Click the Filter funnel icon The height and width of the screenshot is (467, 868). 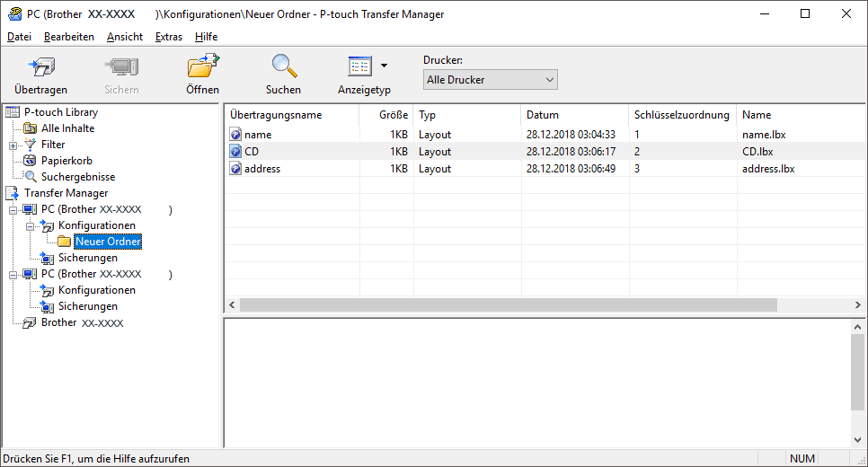click(x=30, y=145)
